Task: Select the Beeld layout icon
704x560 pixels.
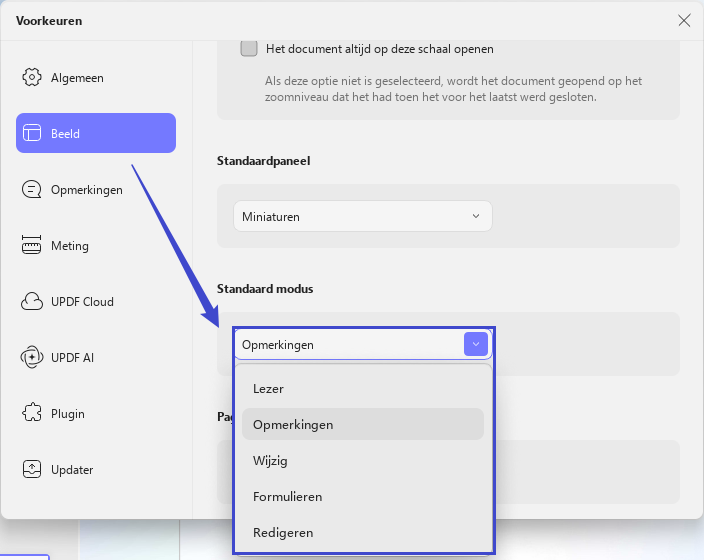Action: 31,133
